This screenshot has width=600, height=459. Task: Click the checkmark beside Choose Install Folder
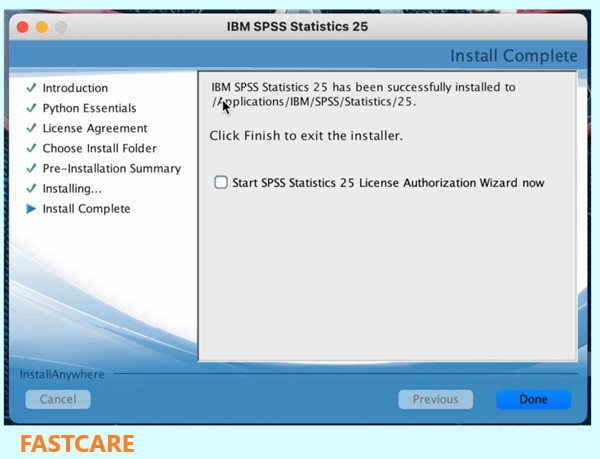coord(31,148)
